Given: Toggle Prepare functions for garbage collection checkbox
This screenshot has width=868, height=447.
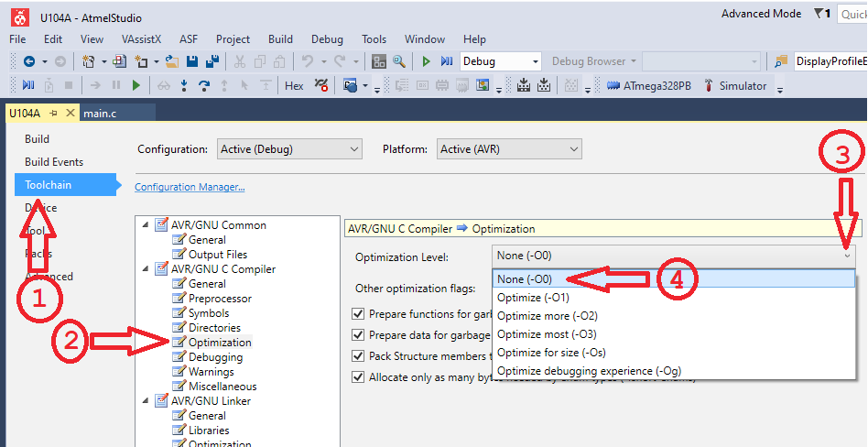Looking at the screenshot, I should [x=358, y=313].
